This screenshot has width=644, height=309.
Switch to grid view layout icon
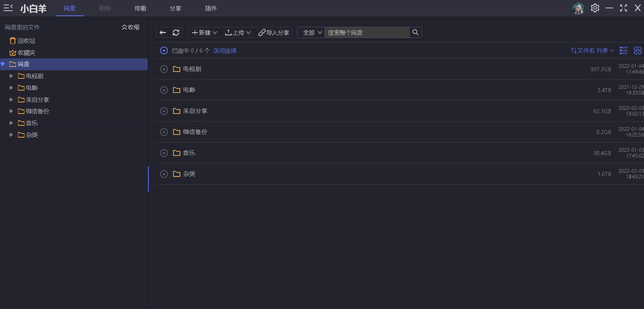(638, 51)
